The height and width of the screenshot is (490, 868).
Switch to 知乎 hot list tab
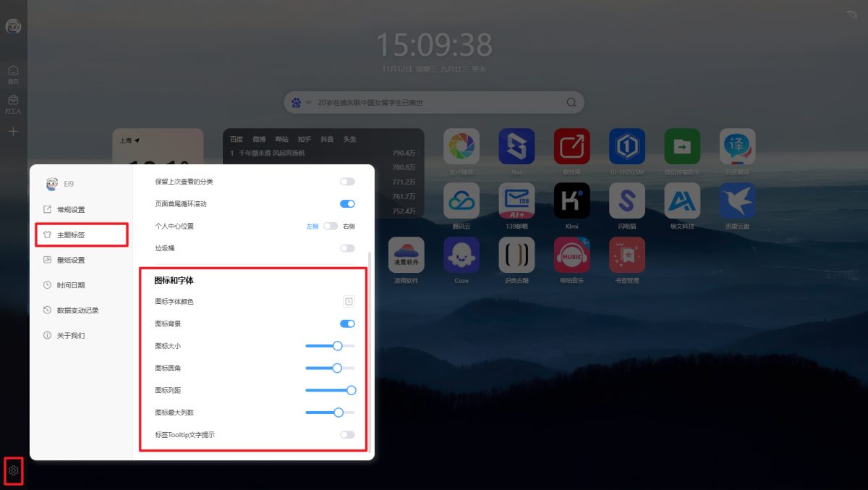point(305,139)
